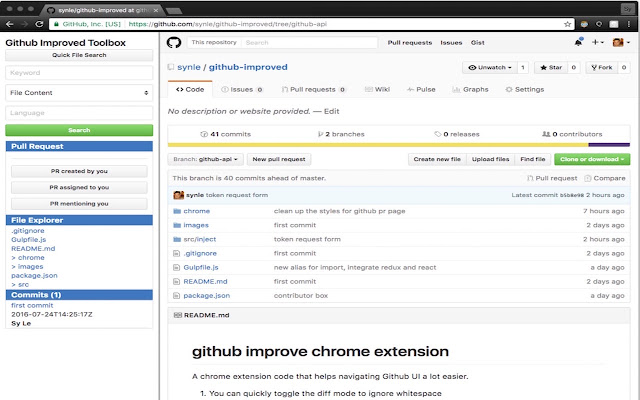Open the File Content select box
The image size is (640, 400).
pyautogui.click(x=79, y=93)
